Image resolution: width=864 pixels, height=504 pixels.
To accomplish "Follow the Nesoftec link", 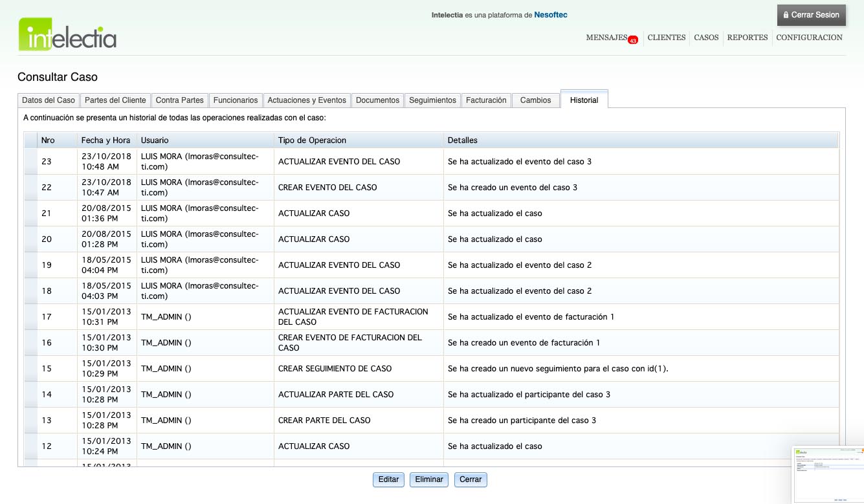I will pos(550,15).
